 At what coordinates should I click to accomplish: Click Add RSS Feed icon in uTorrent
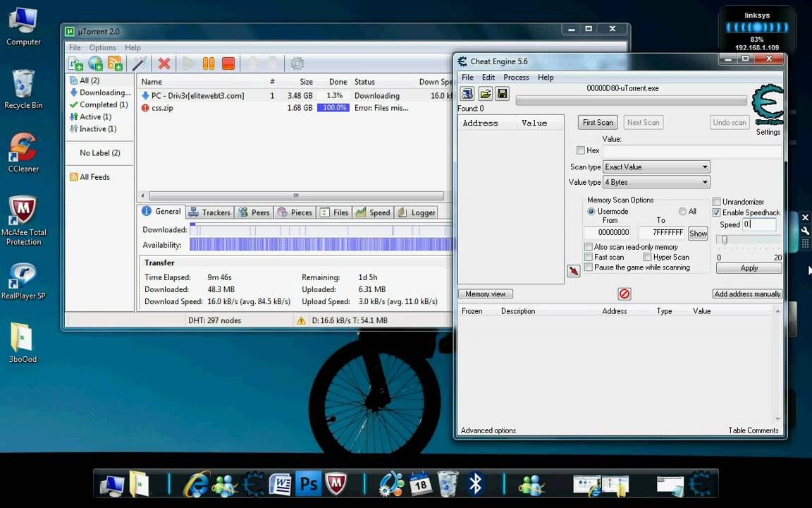click(115, 64)
